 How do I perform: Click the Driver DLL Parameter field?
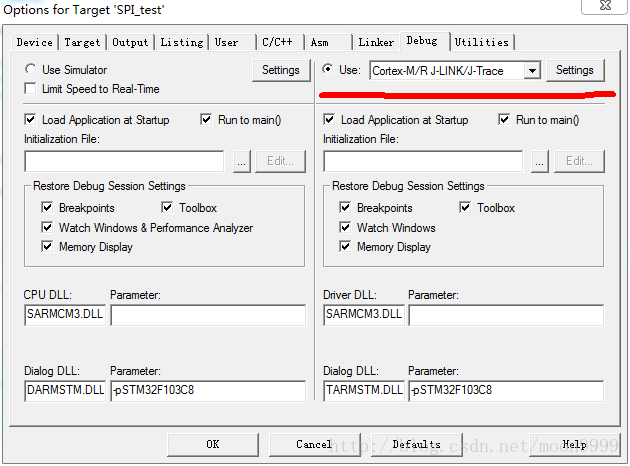pos(506,315)
